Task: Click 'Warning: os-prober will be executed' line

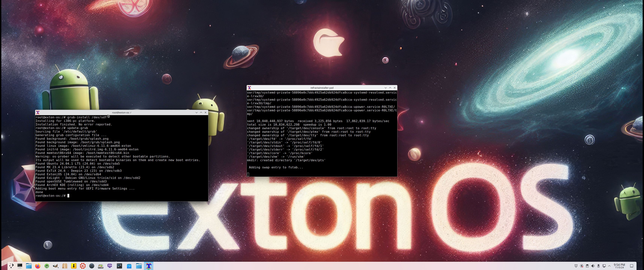Action: 103,156
